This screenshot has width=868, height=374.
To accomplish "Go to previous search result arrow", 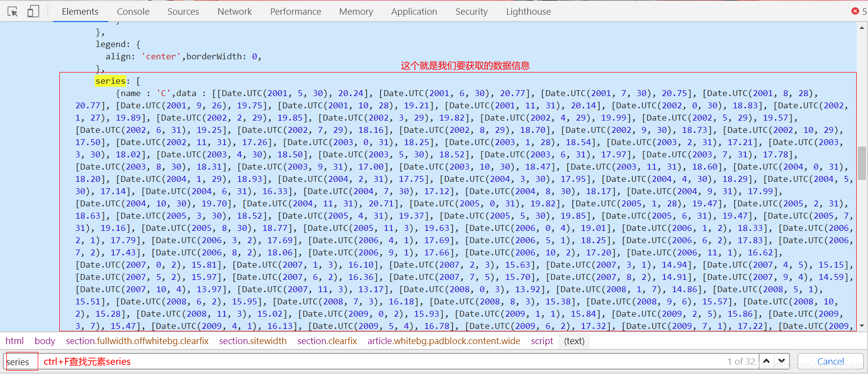I will [x=766, y=361].
